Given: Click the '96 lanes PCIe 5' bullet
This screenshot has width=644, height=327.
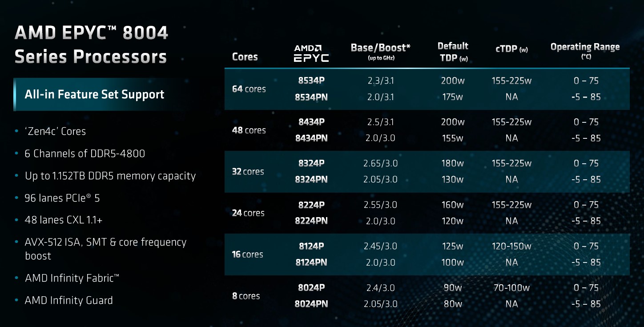Looking at the screenshot, I should click(62, 198).
